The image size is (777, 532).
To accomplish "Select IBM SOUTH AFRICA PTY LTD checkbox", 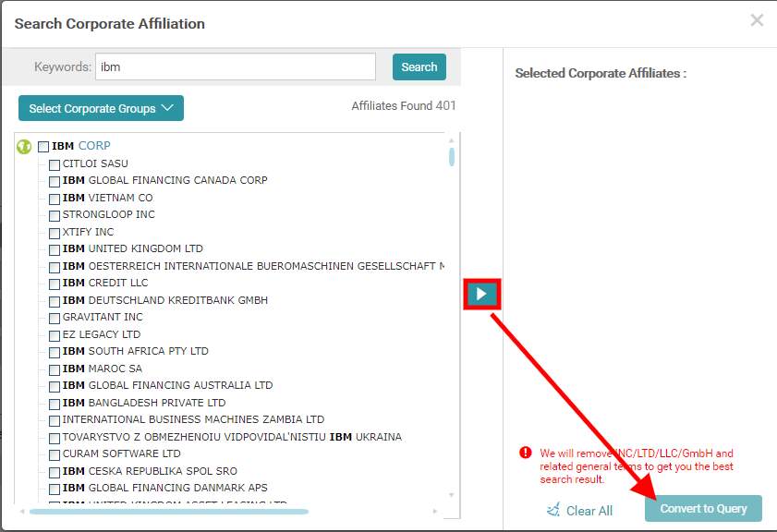I will coord(55,353).
